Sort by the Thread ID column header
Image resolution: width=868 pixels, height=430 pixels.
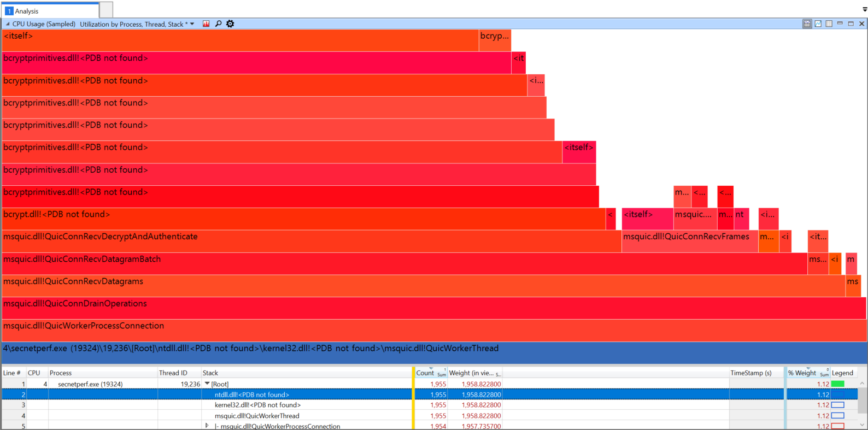(x=179, y=373)
